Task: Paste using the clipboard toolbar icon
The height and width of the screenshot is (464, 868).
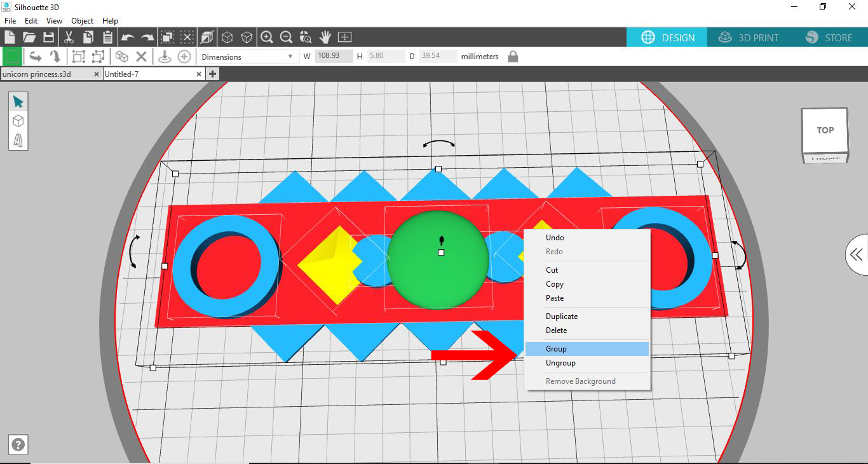Action: (x=107, y=37)
